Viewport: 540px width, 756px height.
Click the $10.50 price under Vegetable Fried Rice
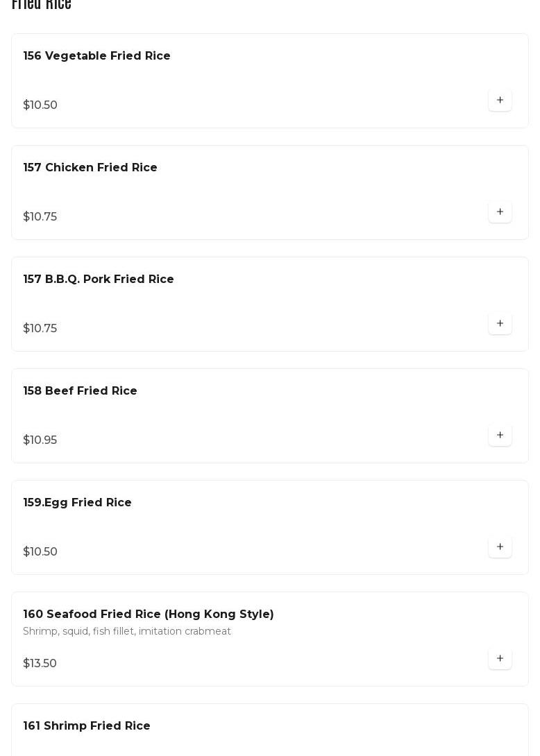click(40, 105)
